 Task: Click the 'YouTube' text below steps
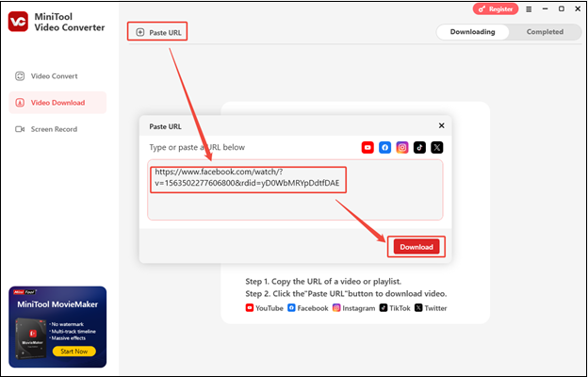(x=269, y=308)
